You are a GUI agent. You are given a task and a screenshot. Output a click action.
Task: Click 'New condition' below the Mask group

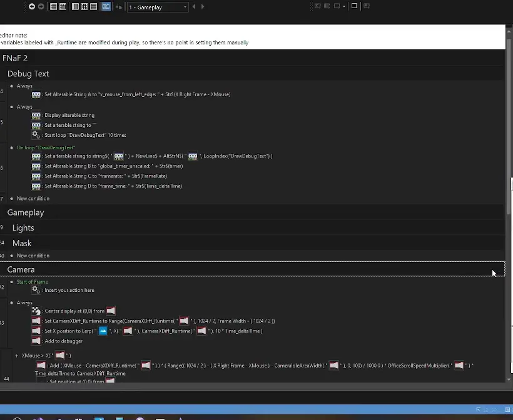[33, 256]
